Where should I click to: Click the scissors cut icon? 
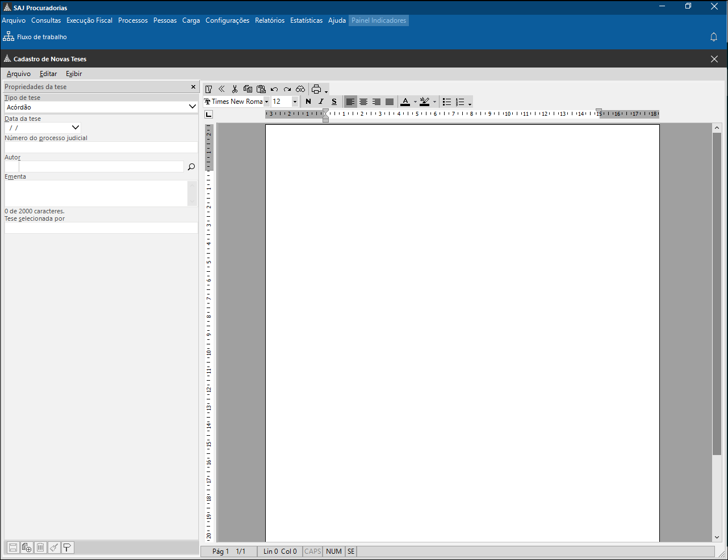coord(235,89)
